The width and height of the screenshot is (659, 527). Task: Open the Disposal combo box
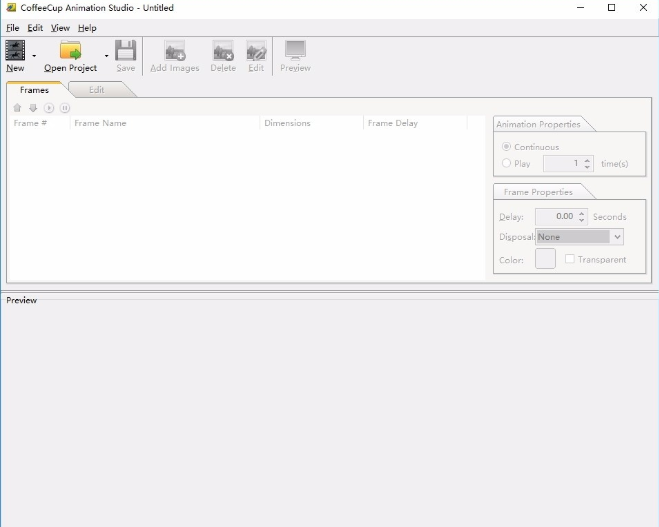[579, 237]
